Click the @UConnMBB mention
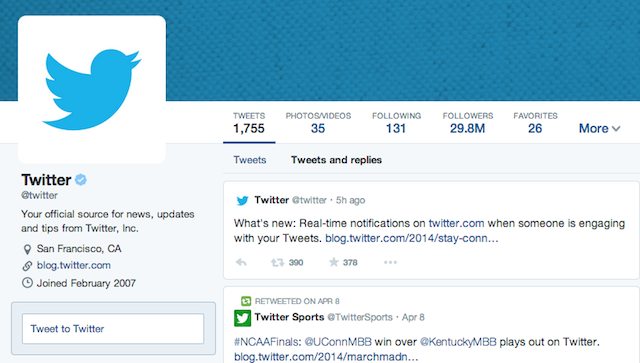Screen dimensions: 640x363 coord(338,342)
